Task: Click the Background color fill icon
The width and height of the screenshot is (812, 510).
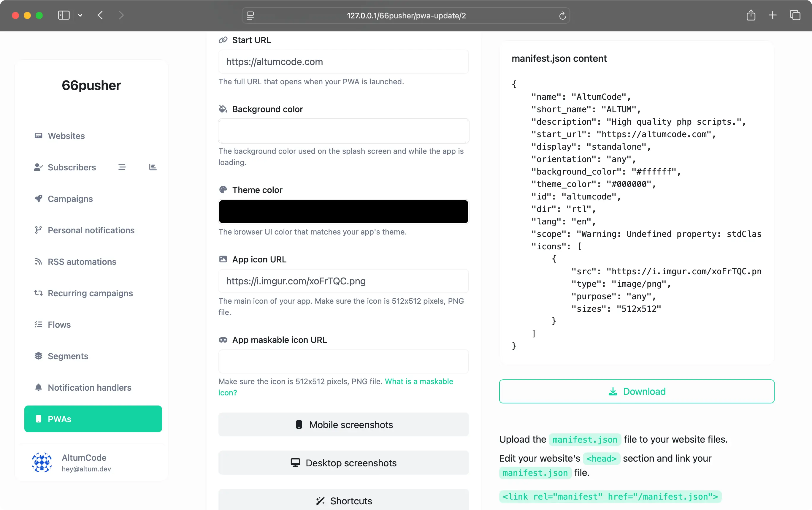Action: 223,109
